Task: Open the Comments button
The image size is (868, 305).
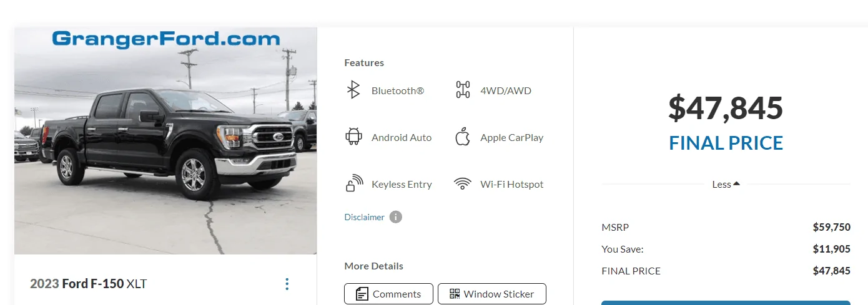Action: click(x=388, y=294)
